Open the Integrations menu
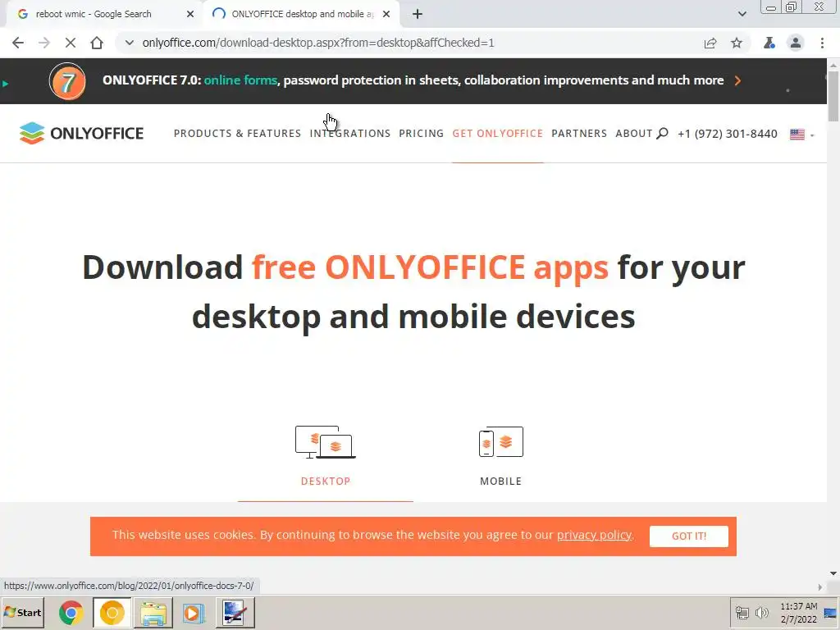The image size is (840, 630). [x=349, y=134]
